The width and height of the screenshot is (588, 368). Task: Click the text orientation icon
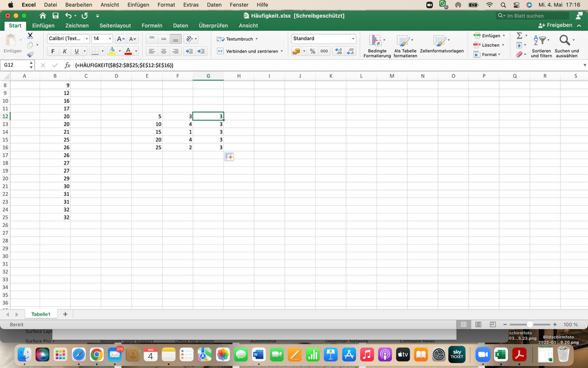pos(189,39)
